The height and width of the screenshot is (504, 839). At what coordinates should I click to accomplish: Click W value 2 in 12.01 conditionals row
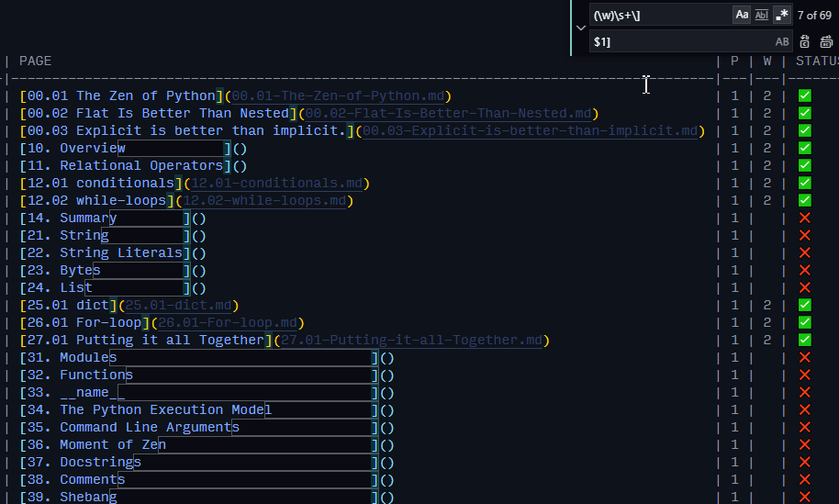(x=767, y=183)
